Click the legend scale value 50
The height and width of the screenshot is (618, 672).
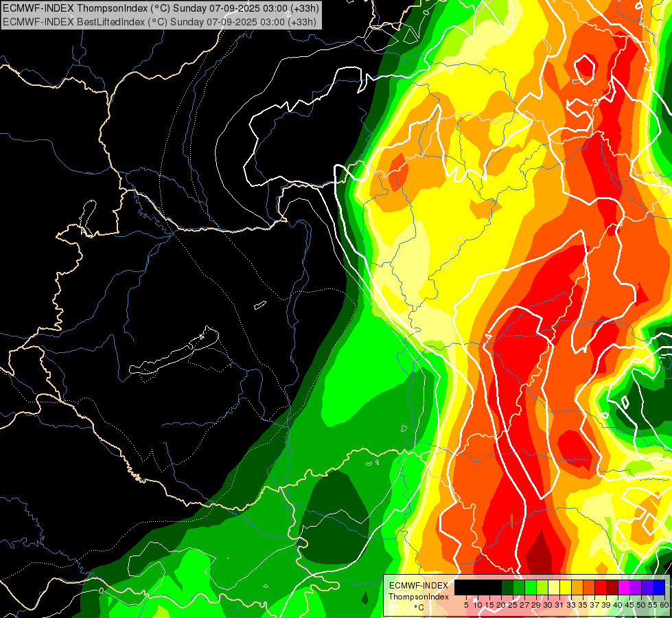tap(640, 605)
